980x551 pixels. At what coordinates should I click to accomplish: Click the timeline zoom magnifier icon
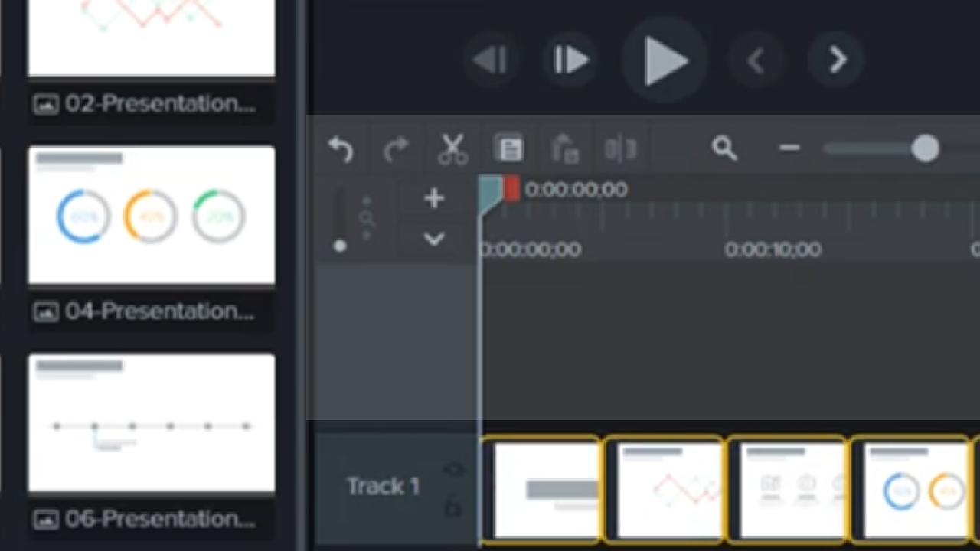tap(724, 148)
